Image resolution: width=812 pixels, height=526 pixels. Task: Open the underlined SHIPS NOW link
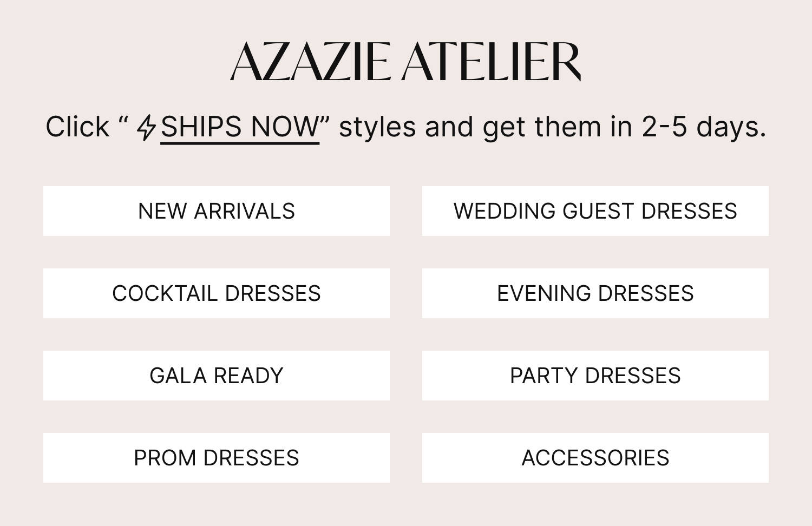(x=240, y=127)
